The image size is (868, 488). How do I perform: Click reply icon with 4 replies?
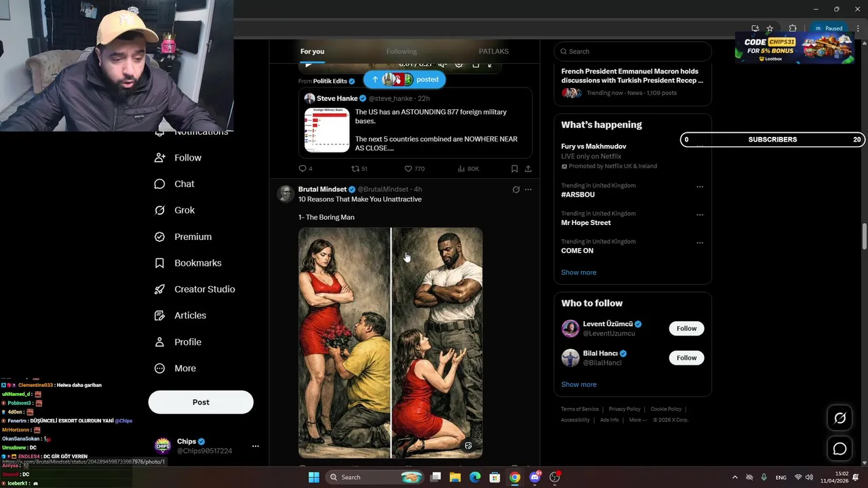click(306, 169)
